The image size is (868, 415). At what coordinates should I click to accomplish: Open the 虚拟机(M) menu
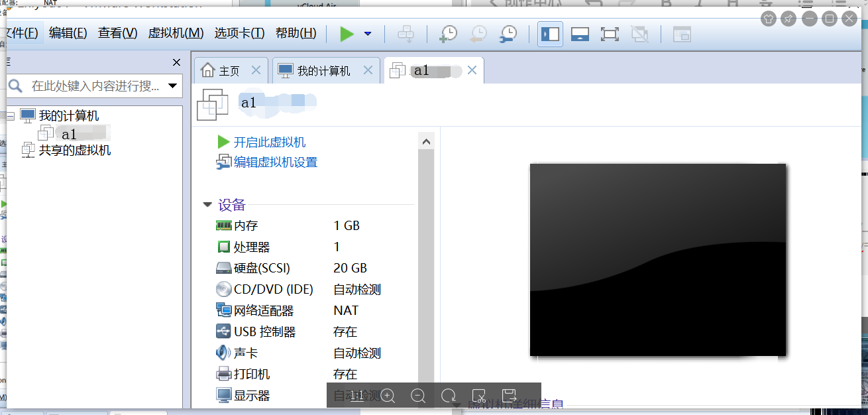click(x=176, y=33)
